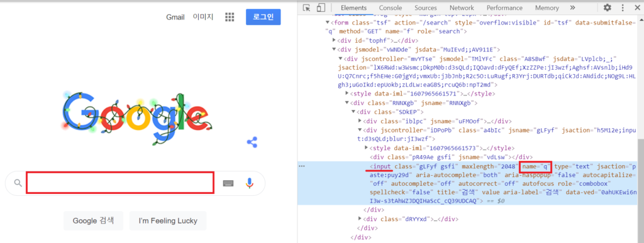Switch to the Network tab
Screen dimensions: 644x243
point(461,8)
